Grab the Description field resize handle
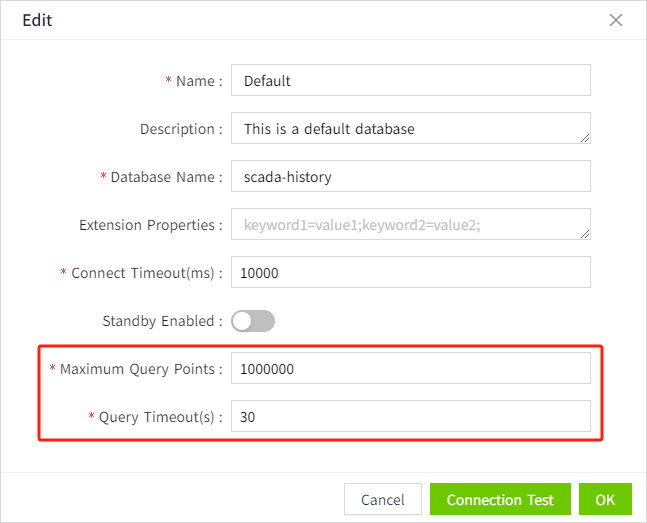The image size is (647, 523). [x=585, y=138]
